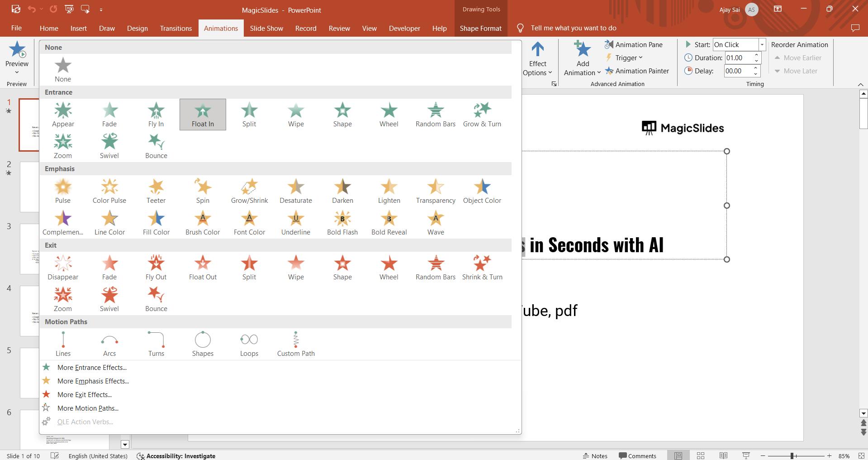Choose the Disappear exit animation
Viewport: 868px width, 460px height.
(63, 268)
